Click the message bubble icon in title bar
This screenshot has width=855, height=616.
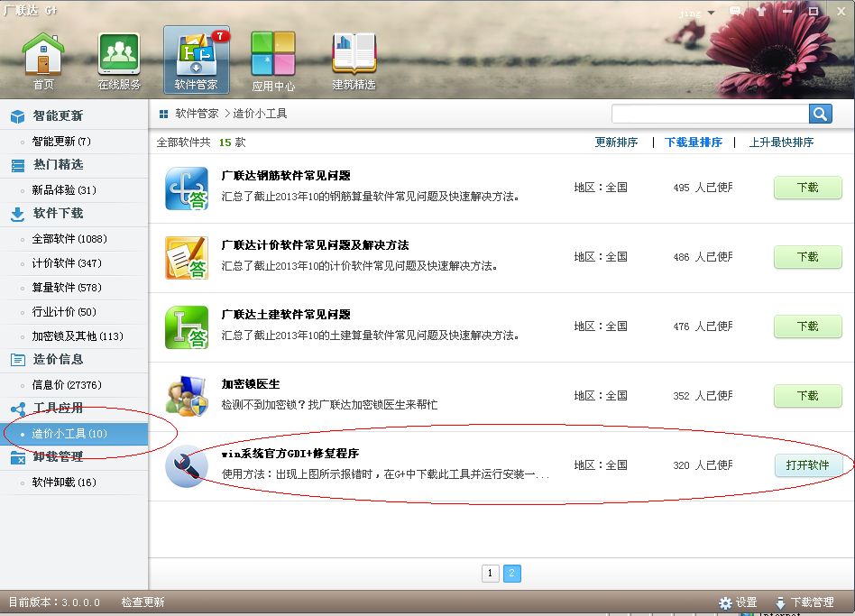pyautogui.click(x=736, y=11)
